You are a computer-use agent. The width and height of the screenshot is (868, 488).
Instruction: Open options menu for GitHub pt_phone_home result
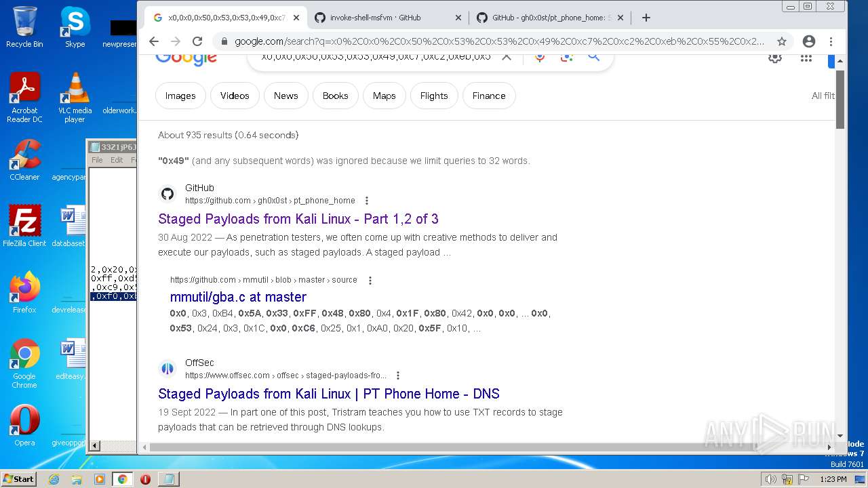(367, 201)
